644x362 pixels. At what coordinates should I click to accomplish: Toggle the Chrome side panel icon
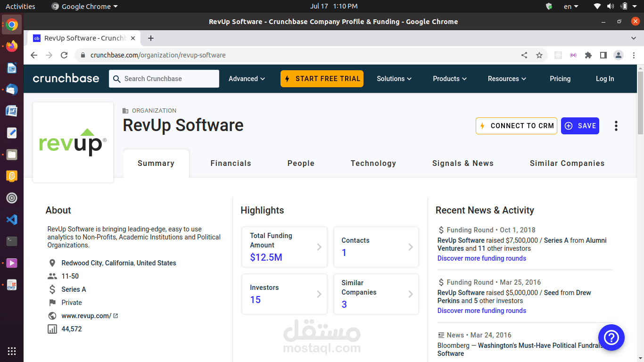point(603,55)
